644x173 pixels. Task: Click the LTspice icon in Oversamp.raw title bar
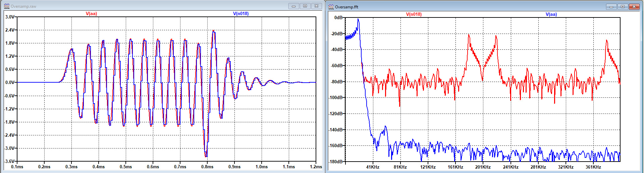pos(6,6)
